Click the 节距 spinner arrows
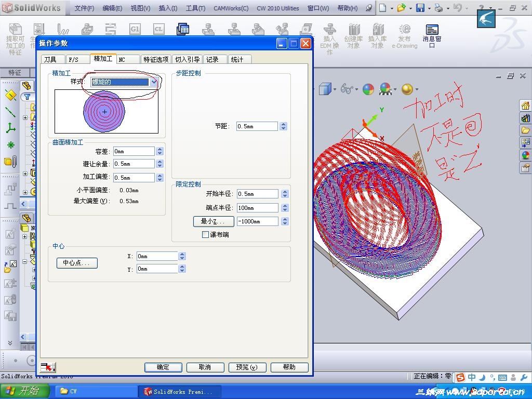This screenshot has width=532, height=399. point(284,126)
